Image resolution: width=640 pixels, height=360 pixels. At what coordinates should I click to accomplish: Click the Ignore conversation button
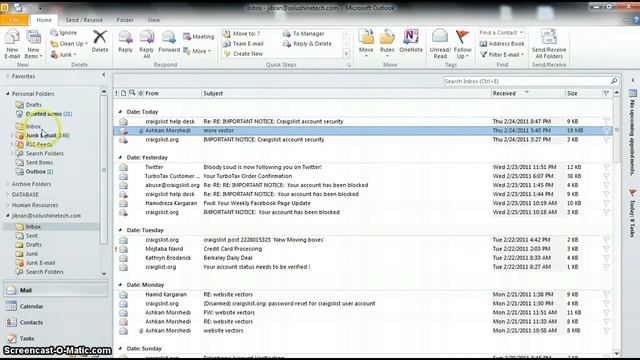click(64, 33)
